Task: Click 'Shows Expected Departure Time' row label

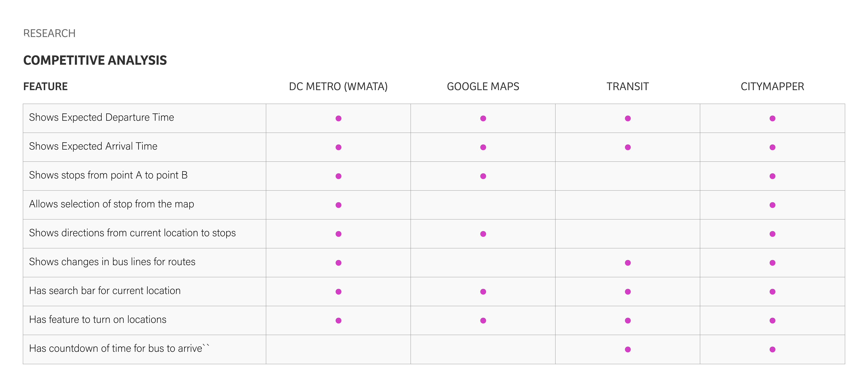Action: pyautogui.click(x=101, y=117)
